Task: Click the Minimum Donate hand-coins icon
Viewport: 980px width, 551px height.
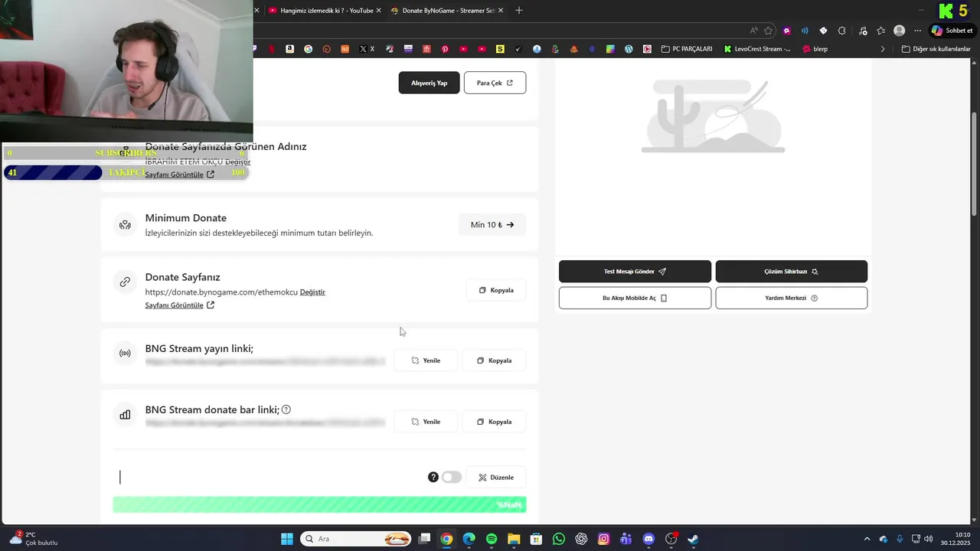Action: (x=125, y=225)
